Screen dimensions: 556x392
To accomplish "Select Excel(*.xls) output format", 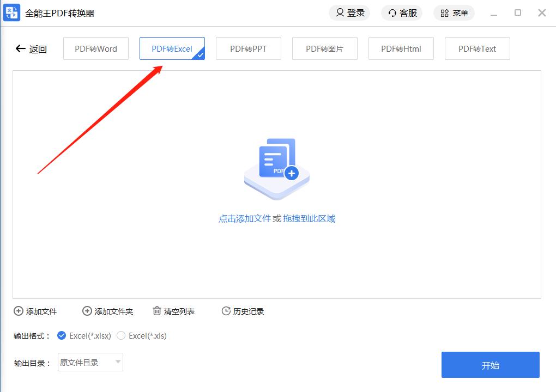I will [x=121, y=336].
